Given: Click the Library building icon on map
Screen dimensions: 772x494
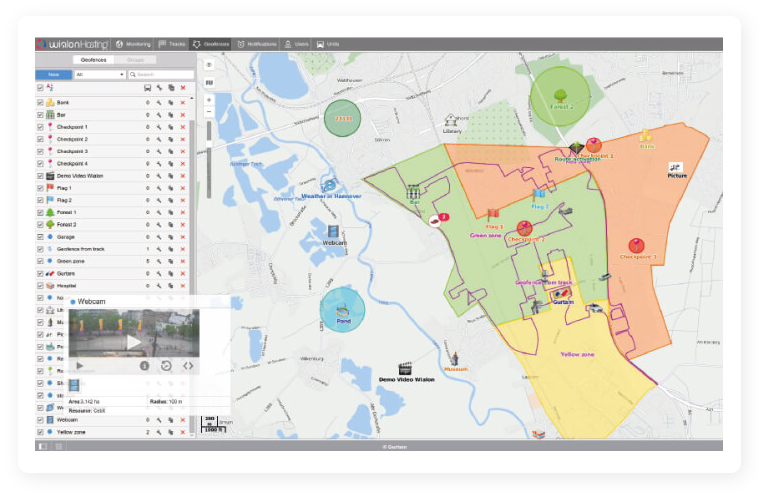Looking at the screenshot, I should click(x=450, y=120).
